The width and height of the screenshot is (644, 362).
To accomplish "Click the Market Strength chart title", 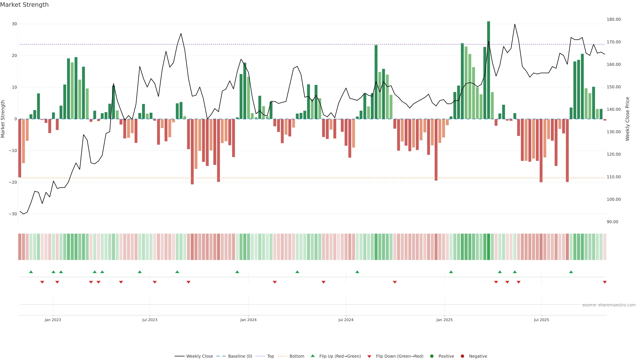I will click(24, 5).
